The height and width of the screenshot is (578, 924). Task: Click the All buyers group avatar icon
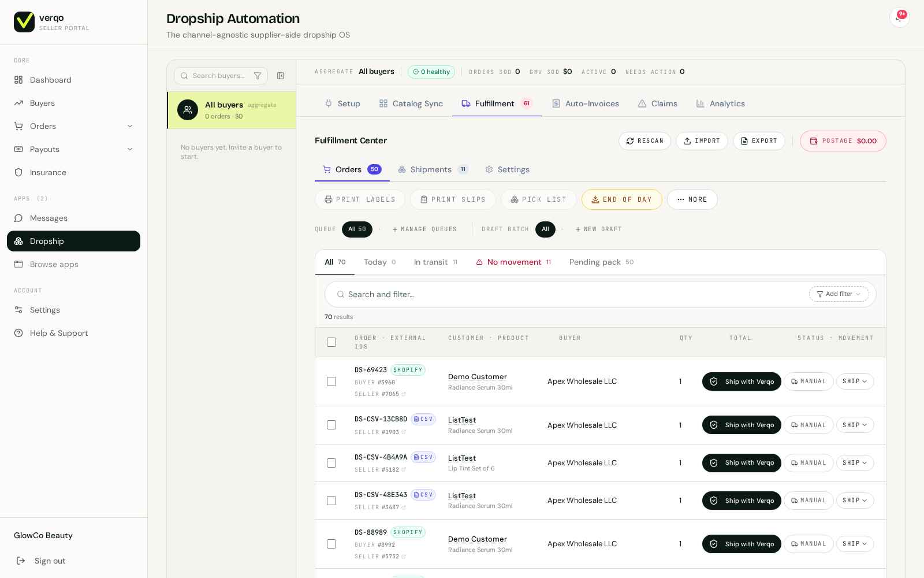[x=188, y=110]
